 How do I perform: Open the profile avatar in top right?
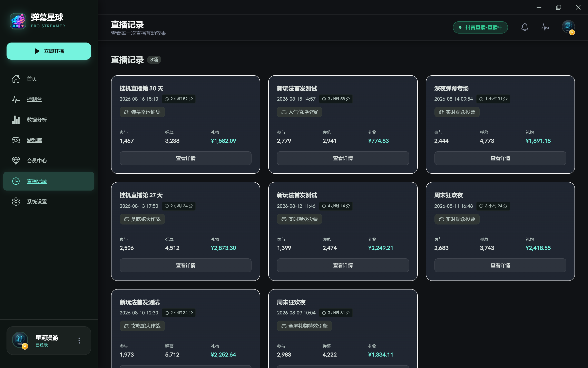(568, 27)
